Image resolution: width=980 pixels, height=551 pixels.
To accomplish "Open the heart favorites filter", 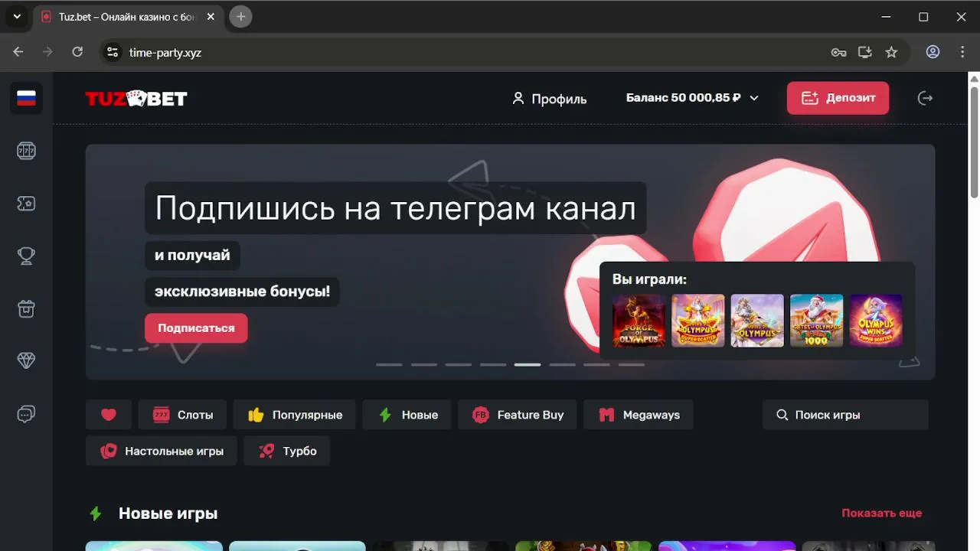I will (x=109, y=415).
